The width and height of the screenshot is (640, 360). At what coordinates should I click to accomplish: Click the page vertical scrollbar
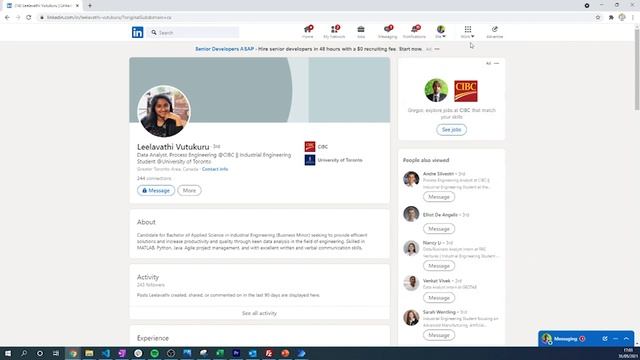click(x=637, y=69)
